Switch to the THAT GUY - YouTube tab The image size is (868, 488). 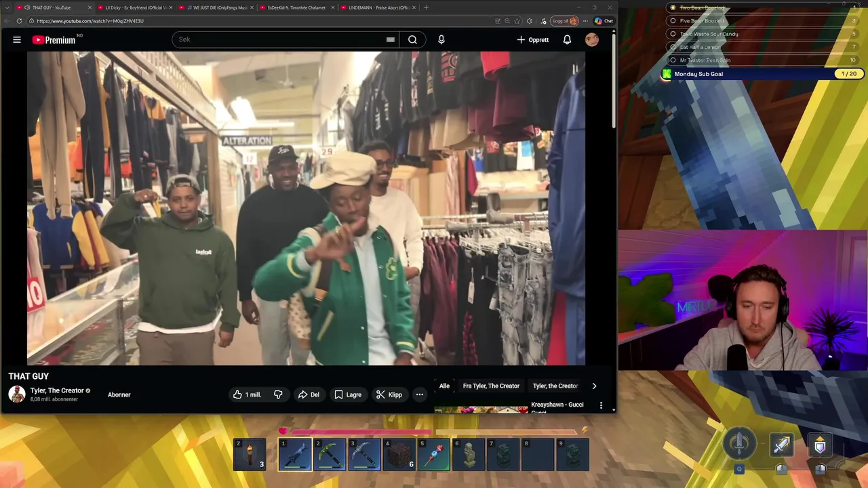(x=54, y=7)
